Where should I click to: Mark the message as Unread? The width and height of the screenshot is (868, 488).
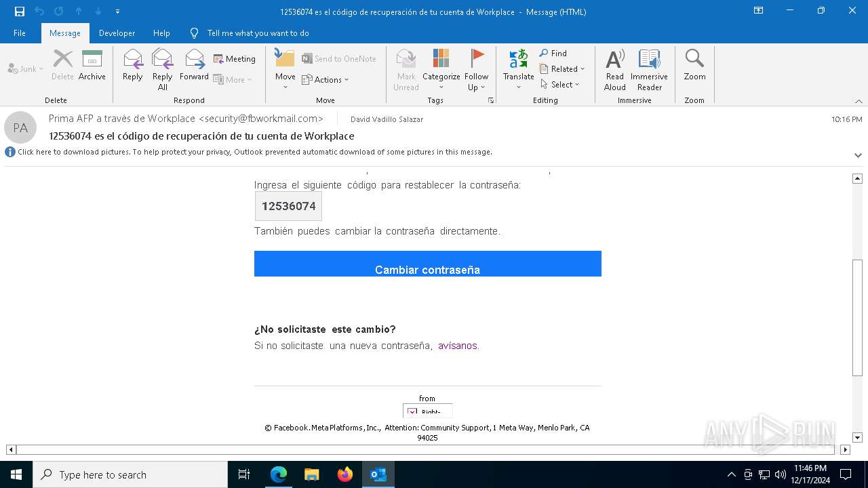coord(406,69)
